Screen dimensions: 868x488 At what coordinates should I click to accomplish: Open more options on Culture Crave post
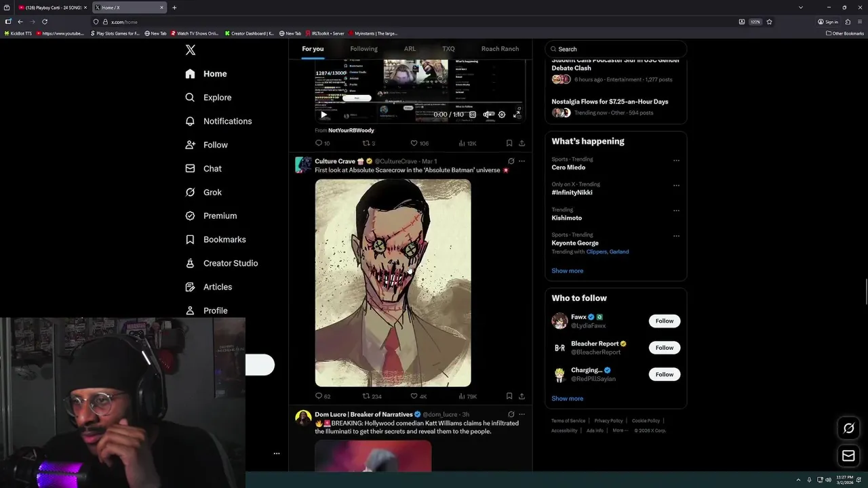click(x=521, y=161)
